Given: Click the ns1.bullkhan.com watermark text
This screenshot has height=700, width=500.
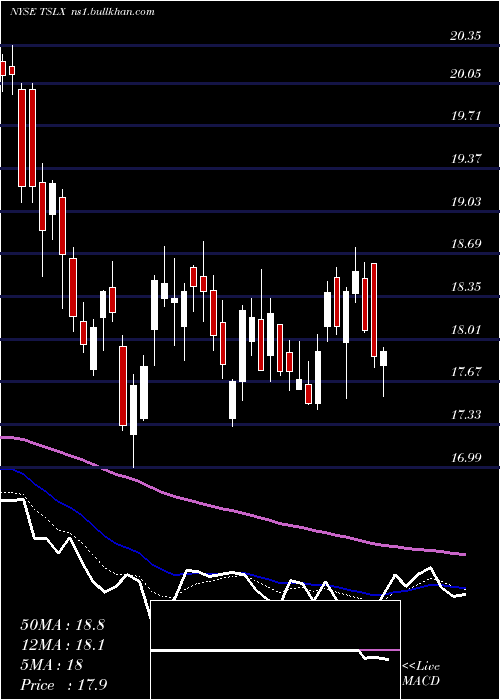Looking at the screenshot, I should (112, 12).
